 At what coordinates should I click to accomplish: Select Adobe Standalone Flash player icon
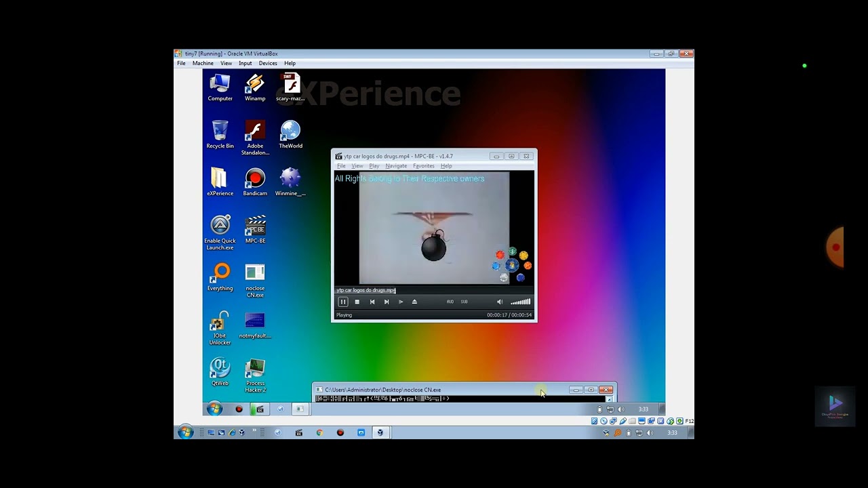255,139
